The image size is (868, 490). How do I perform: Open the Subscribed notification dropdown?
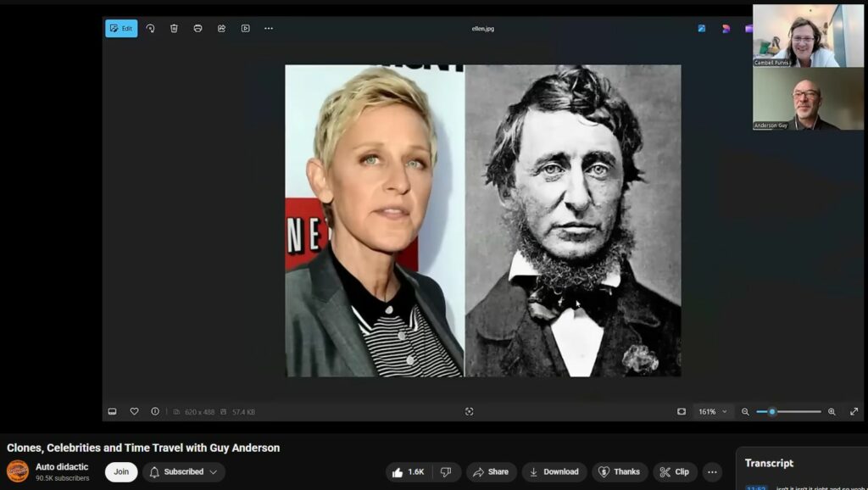(x=184, y=471)
